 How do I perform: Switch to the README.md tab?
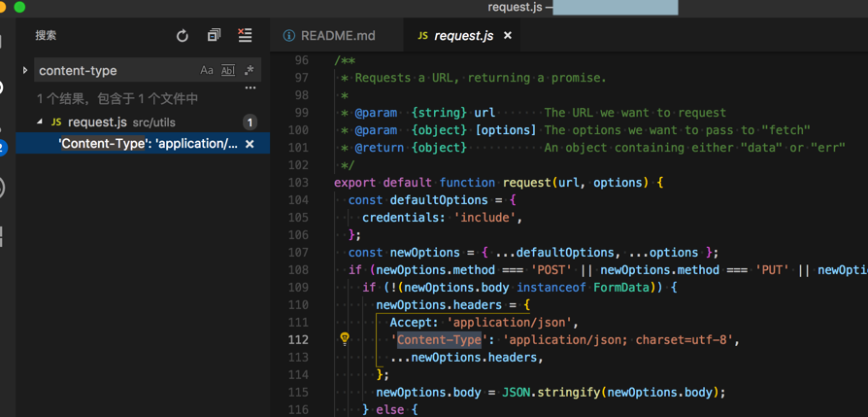click(337, 36)
